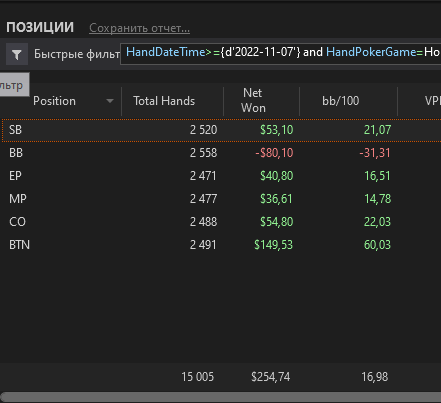Click the Position column header
Screen dimensions: 441x403
(54, 101)
